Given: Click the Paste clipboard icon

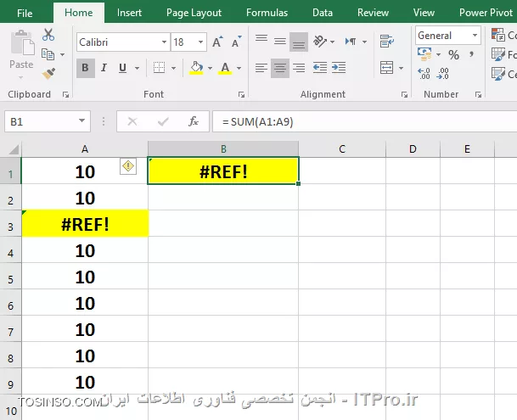Looking at the screenshot, I should tap(21, 43).
